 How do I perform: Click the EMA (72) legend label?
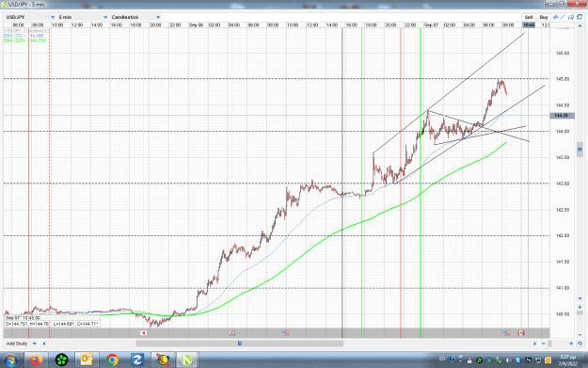tap(24, 36)
